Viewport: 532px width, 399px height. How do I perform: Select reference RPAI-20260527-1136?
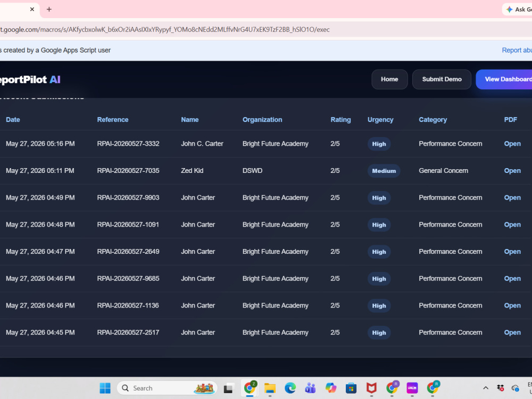(x=128, y=305)
